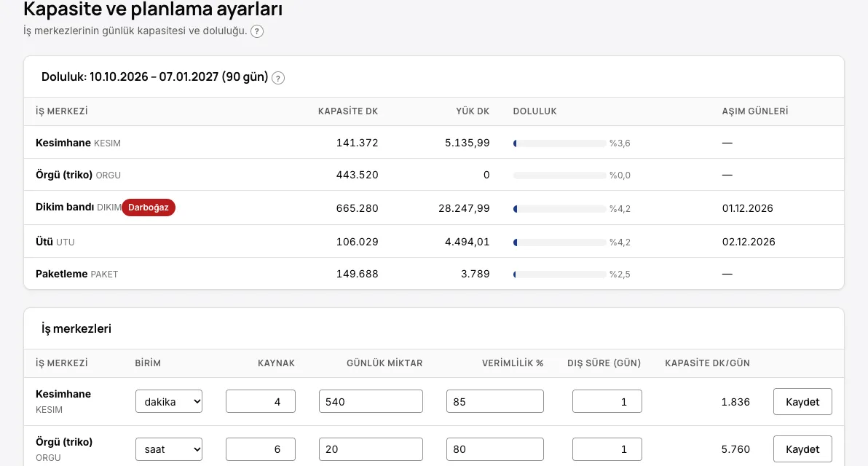Click Dikim bandı kapasite value 665.280

point(357,208)
